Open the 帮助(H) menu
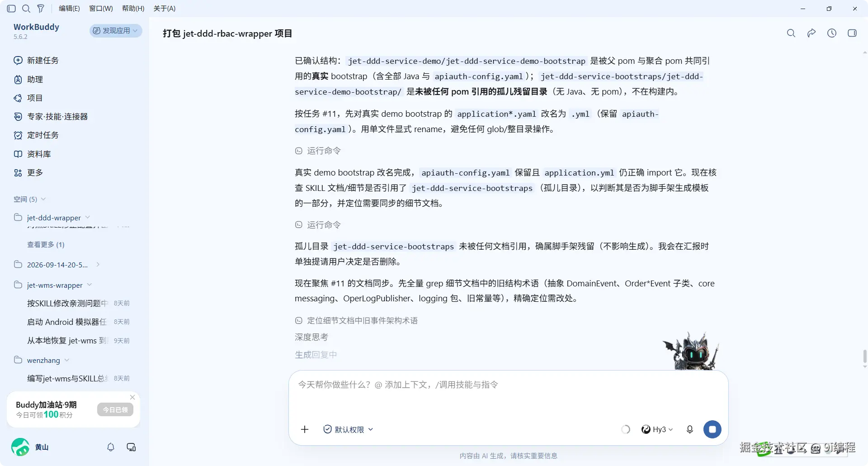Screen dimensions: 868x466 [x=133, y=9]
